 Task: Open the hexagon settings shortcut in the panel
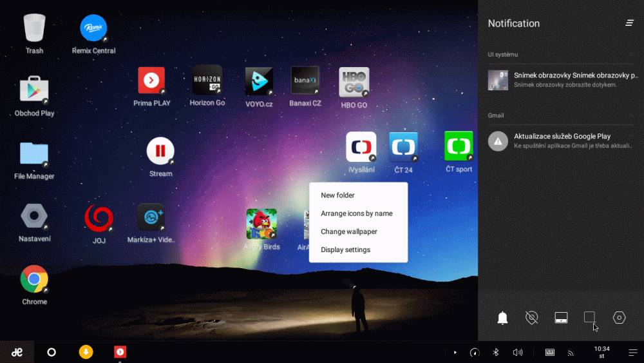(x=619, y=317)
